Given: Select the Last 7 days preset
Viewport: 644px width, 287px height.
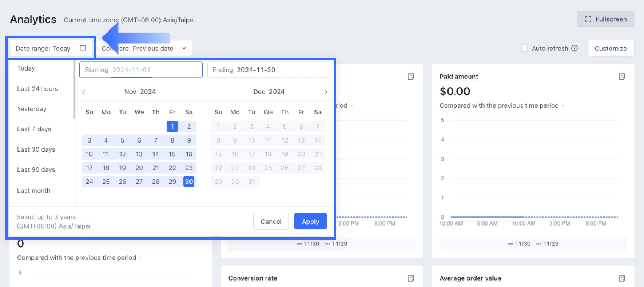Looking at the screenshot, I should pyautogui.click(x=34, y=129).
